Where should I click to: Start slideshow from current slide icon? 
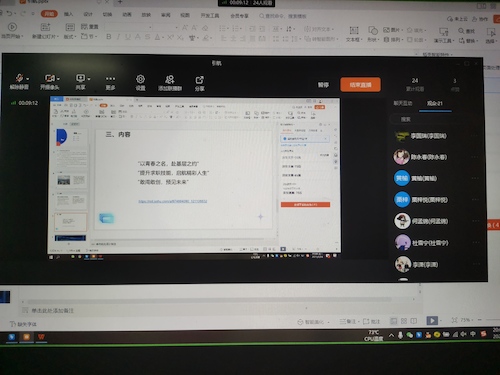coord(12,27)
